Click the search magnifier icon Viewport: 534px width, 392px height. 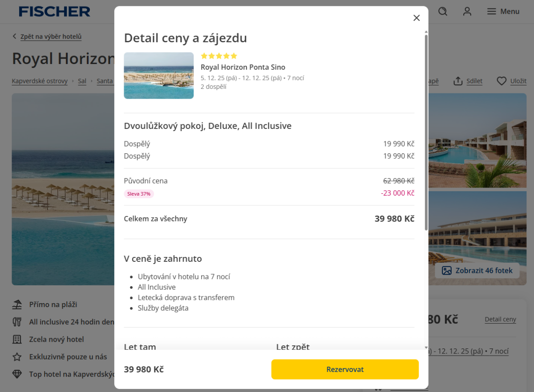(x=442, y=12)
